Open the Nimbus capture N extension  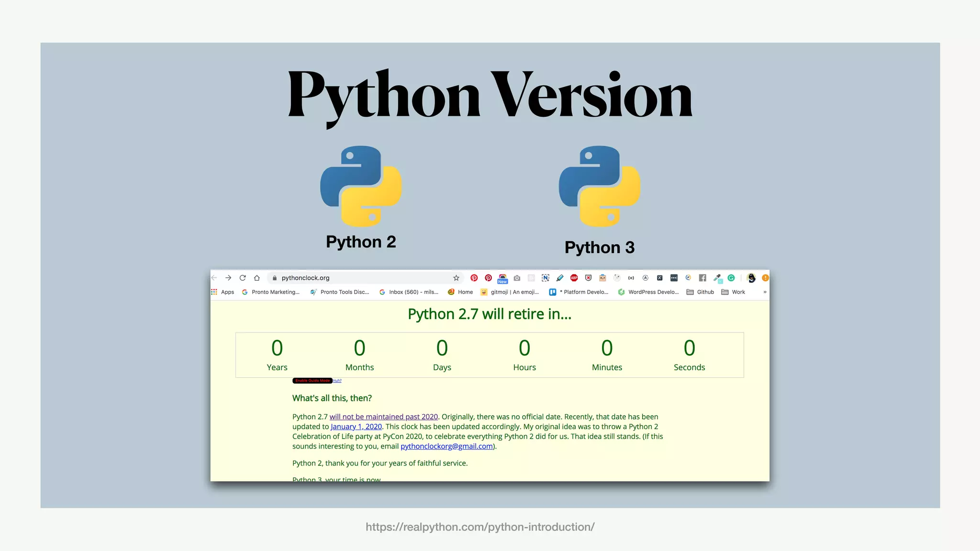[546, 278]
